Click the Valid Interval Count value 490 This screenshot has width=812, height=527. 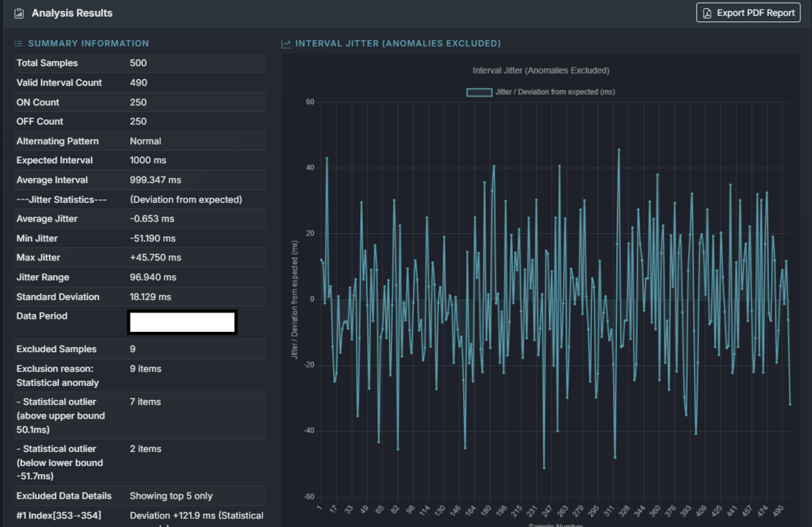pyautogui.click(x=138, y=83)
